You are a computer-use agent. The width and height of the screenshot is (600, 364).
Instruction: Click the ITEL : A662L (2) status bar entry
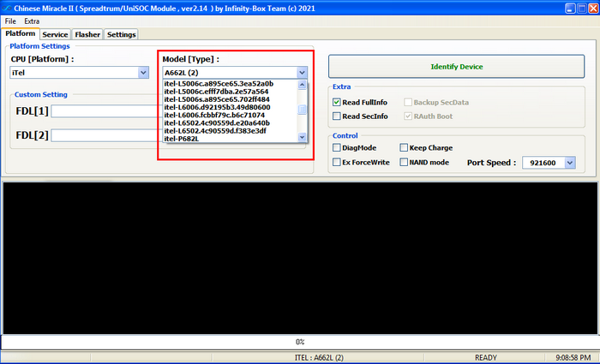point(319,357)
